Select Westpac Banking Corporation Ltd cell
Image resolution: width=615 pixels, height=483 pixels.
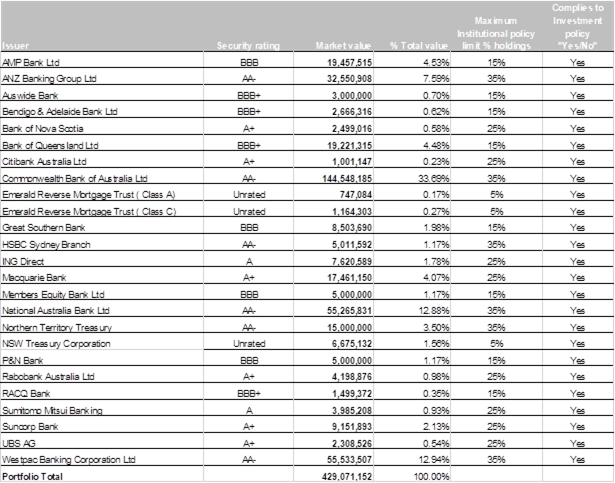(x=69, y=459)
